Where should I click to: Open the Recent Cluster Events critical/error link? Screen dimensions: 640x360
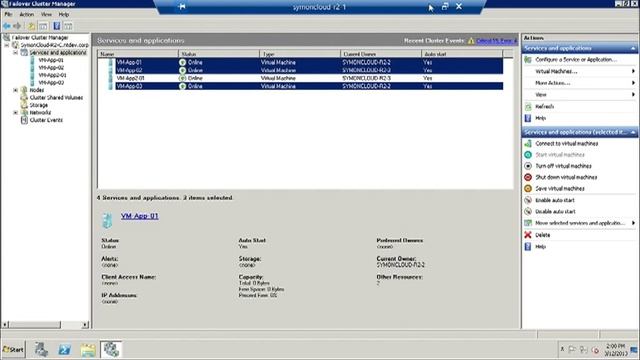click(x=496, y=41)
